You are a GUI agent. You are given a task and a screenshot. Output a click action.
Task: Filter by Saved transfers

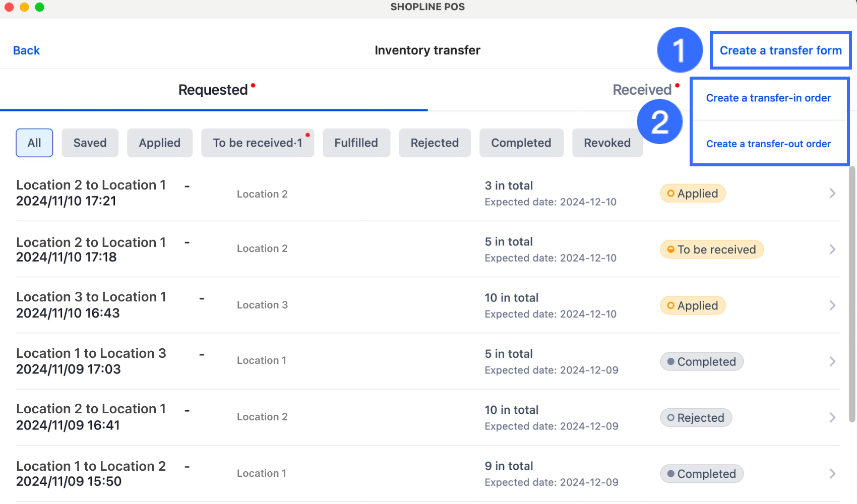tap(90, 143)
